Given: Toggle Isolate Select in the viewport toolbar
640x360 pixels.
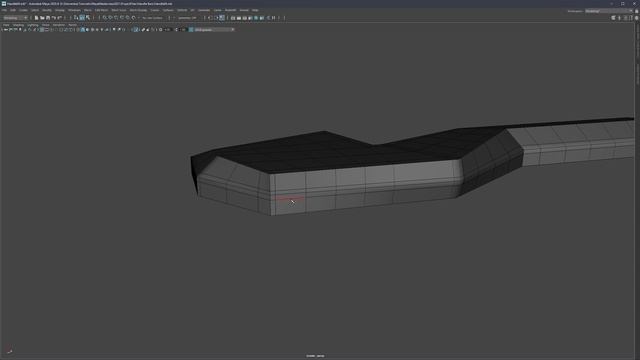Looking at the screenshot, I should click(136, 29).
